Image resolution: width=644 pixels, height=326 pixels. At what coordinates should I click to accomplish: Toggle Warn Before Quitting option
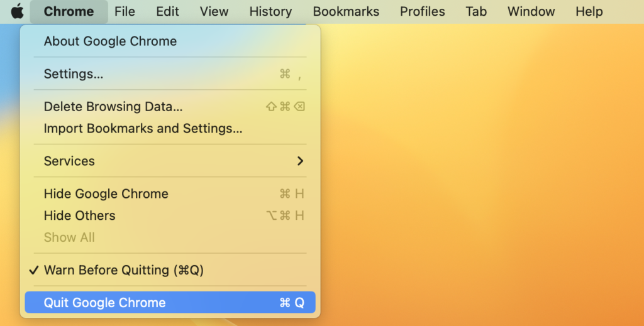170,270
